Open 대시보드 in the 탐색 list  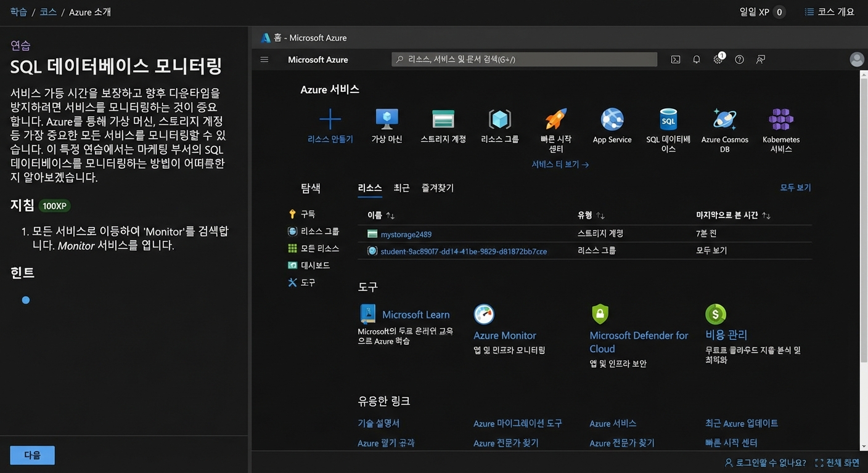pyautogui.click(x=308, y=265)
